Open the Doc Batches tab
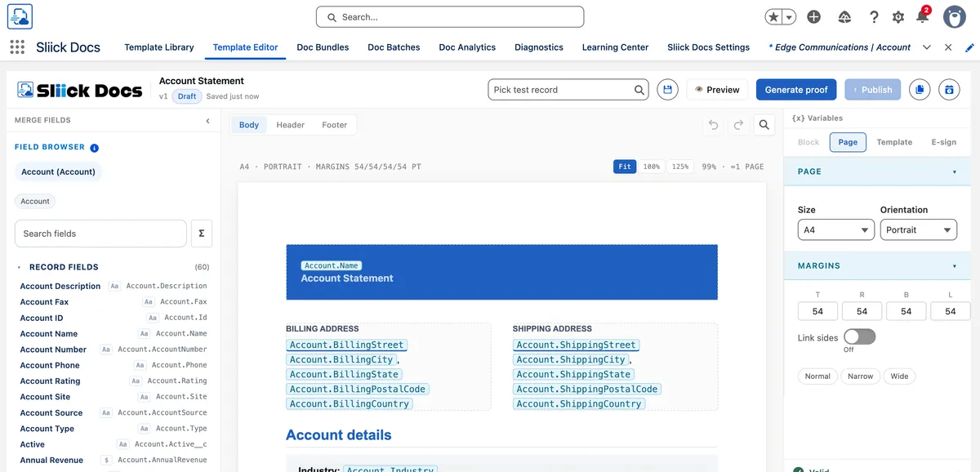Screen dimensions: 980x472 coord(394,47)
